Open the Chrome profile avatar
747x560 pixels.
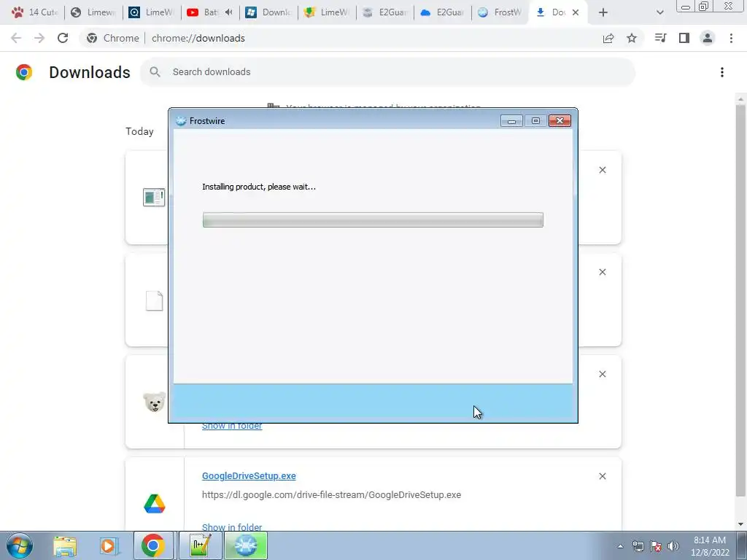(708, 38)
